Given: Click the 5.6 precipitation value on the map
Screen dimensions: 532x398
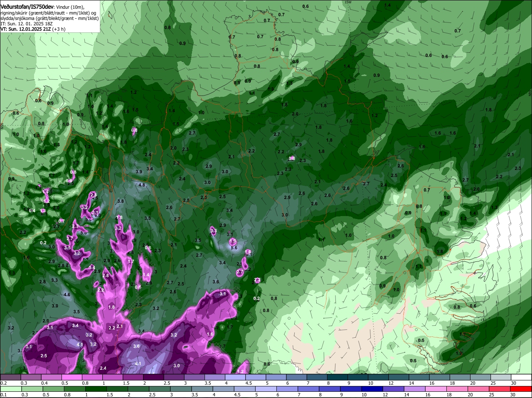Looking at the screenshot, I should point(234,248).
